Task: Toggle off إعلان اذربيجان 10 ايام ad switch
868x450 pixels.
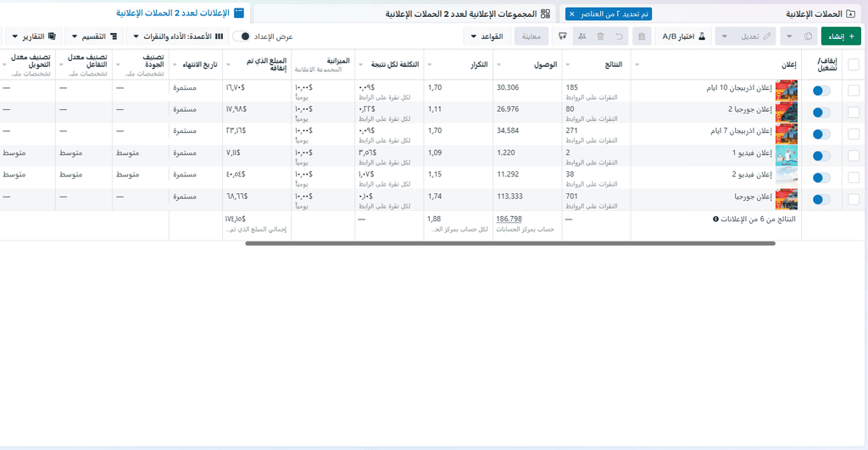Action: 821,91
